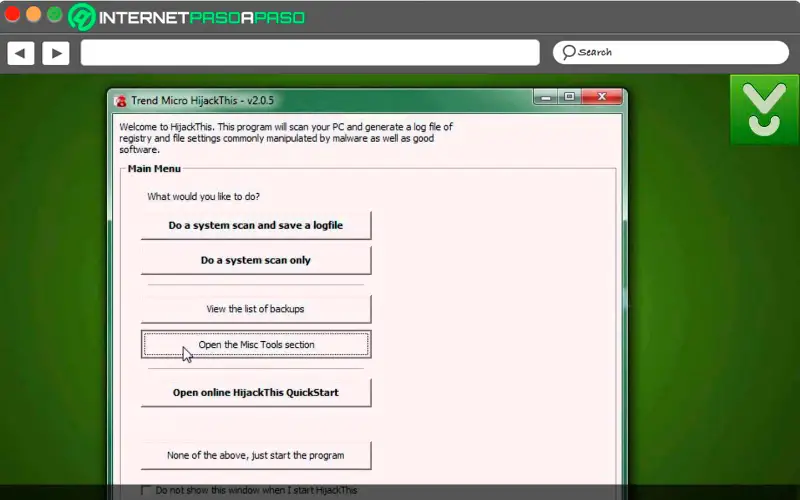The image size is (800, 500).
Task: Click the 'Trend Micro HijackThis - v2.0.5' title
Action: coord(202,101)
